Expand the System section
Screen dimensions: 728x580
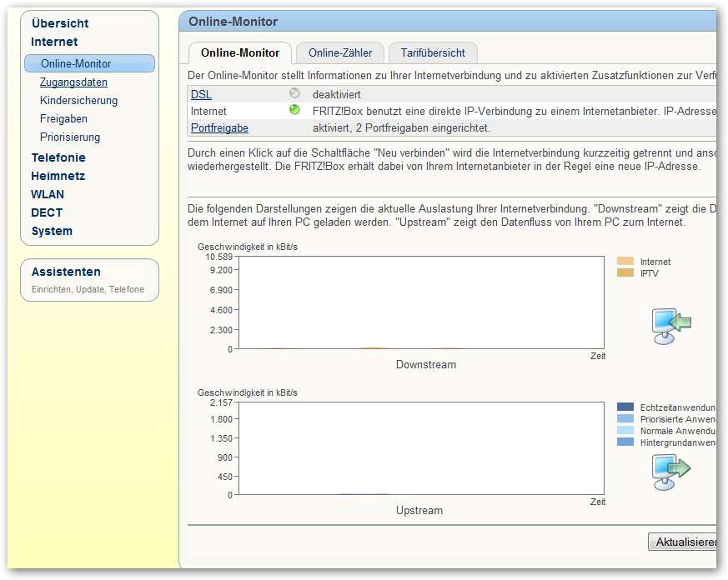52,231
